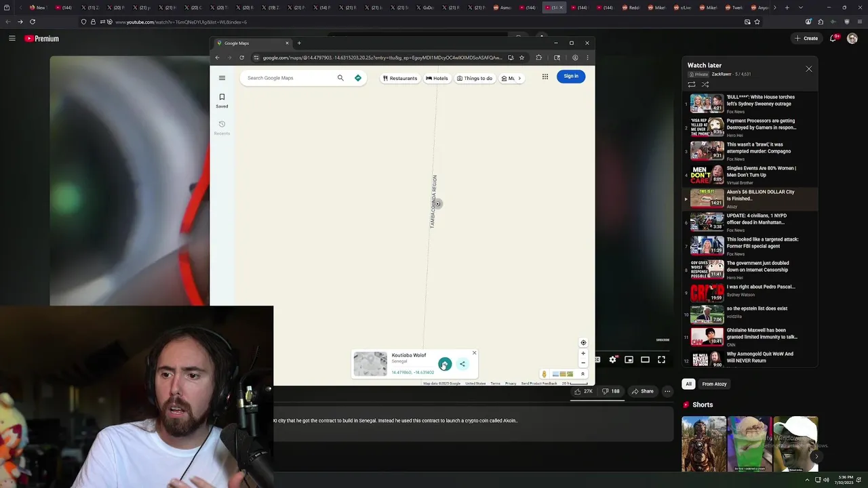Screen dimensions: 868x488
Task: Open Chrome profile icon in Maps window
Action: click(575, 58)
